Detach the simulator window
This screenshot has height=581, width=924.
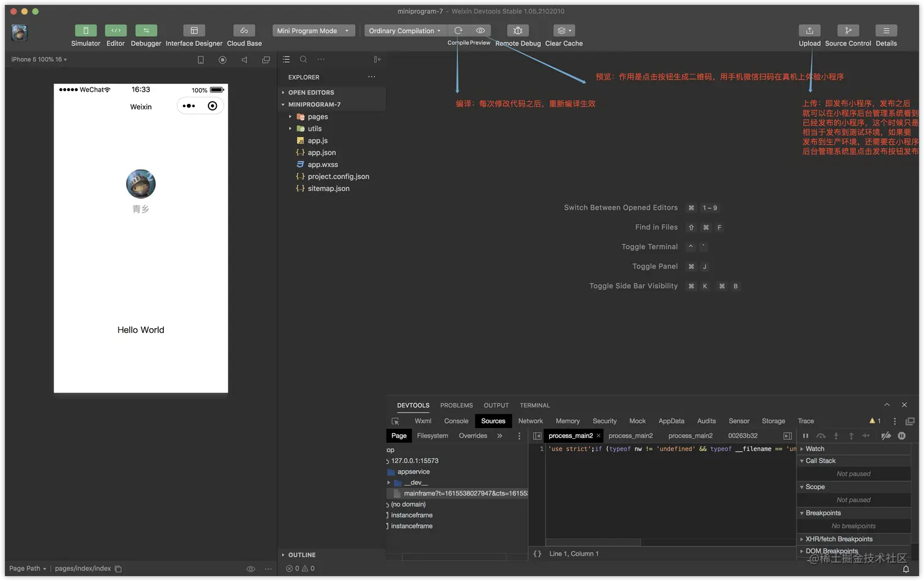point(266,60)
